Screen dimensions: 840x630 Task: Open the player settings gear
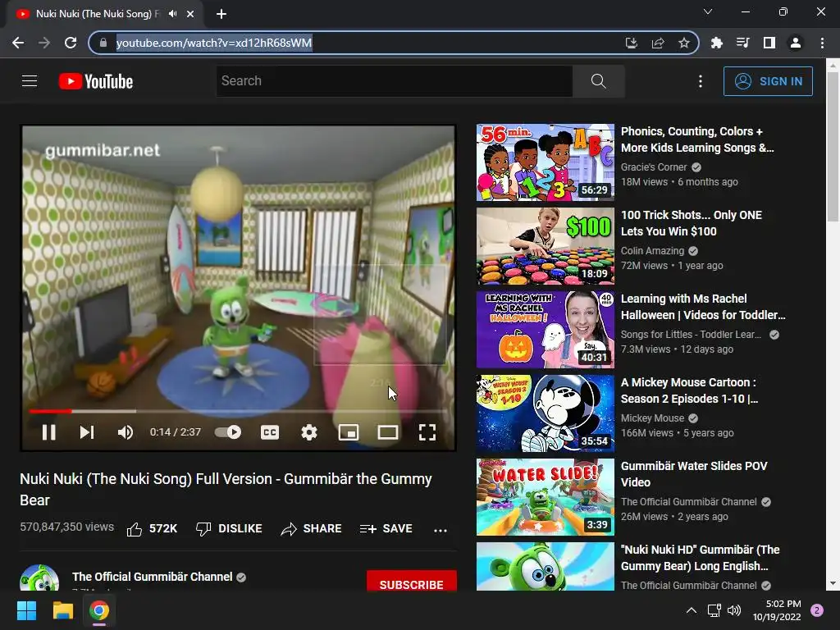coord(309,432)
